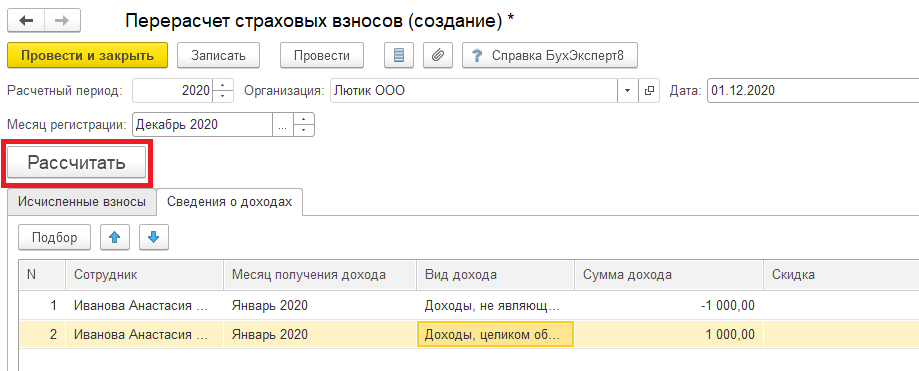Screen dimensions: 919x371
Task: Open the paperclip attachments icon
Action: (x=438, y=56)
